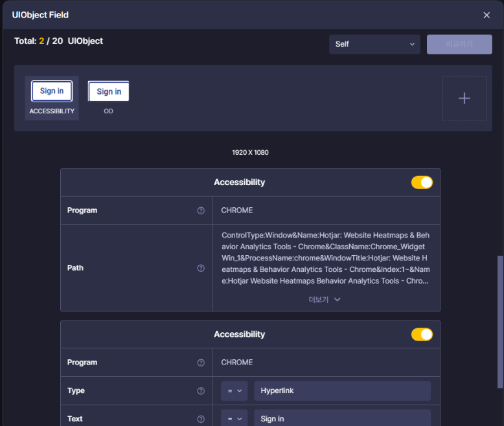504x426 pixels.
Task: Open the Self dropdown
Action: (x=374, y=44)
